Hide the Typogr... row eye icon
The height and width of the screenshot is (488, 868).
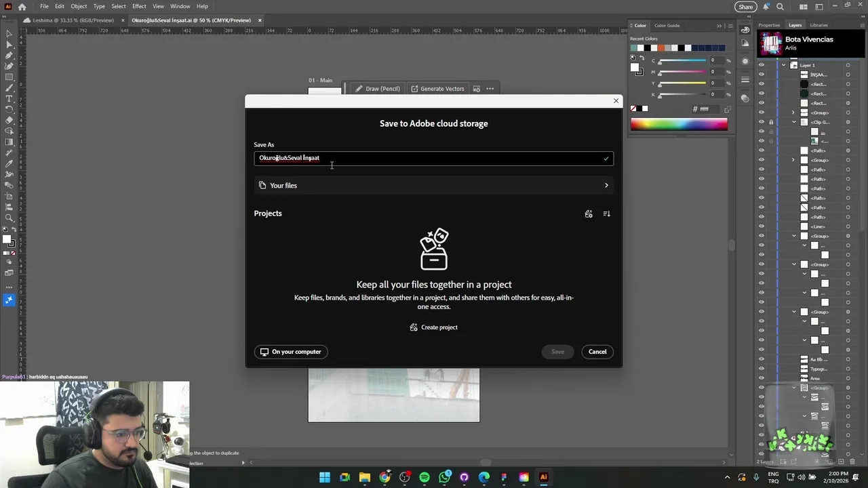tap(761, 369)
